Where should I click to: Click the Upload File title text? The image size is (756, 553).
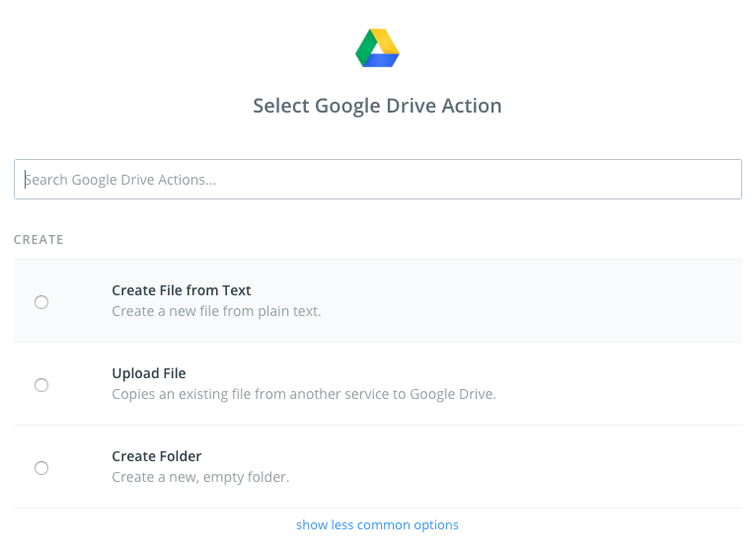point(149,373)
